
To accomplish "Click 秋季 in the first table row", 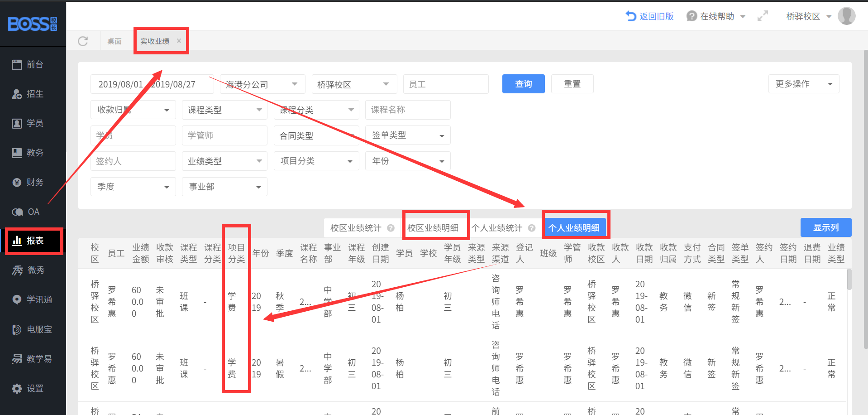I will (280, 302).
